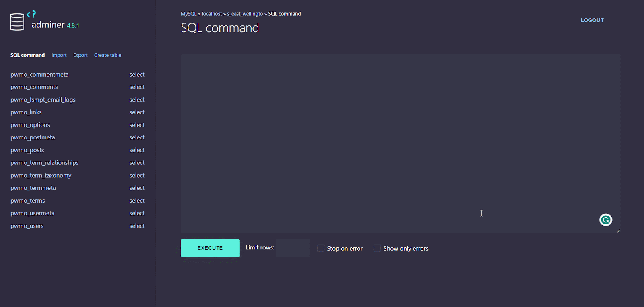644x307 pixels.
Task: Click select next to pwmo_fsmpt_email_logs
Action: click(137, 100)
